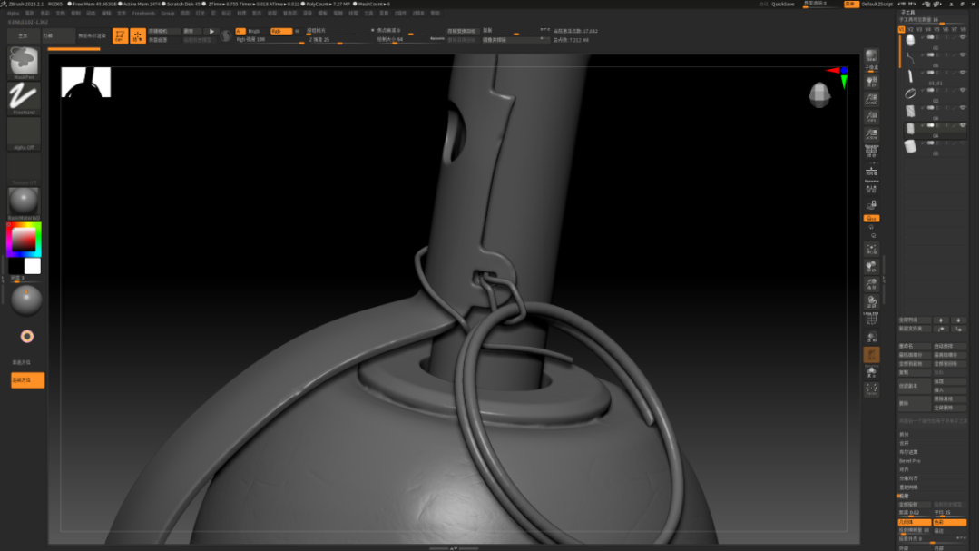Screen dimensions: 980x551
Task: Select the MaskPen brush thumbnail
Action: [24, 62]
